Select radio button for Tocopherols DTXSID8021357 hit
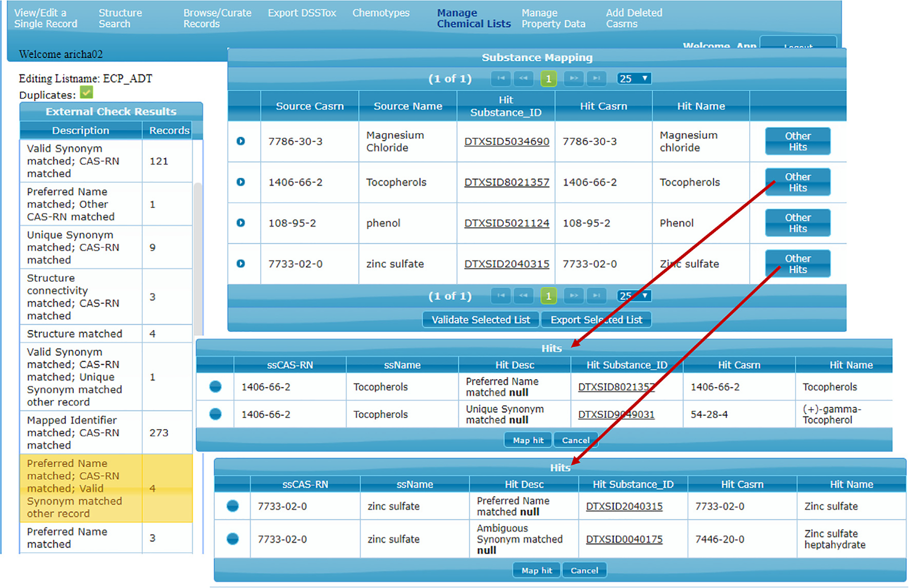This screenshot has height=588, width=909. click(x=216, y=386)
